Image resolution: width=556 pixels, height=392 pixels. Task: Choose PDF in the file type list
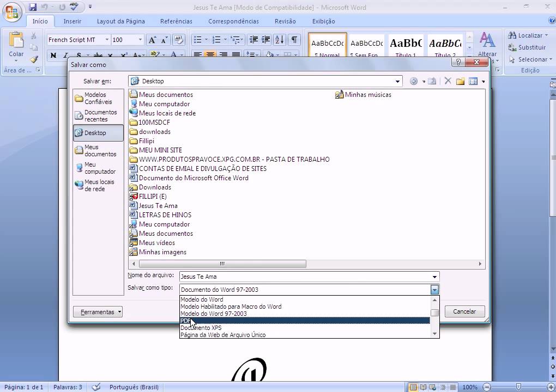point(305,321)
